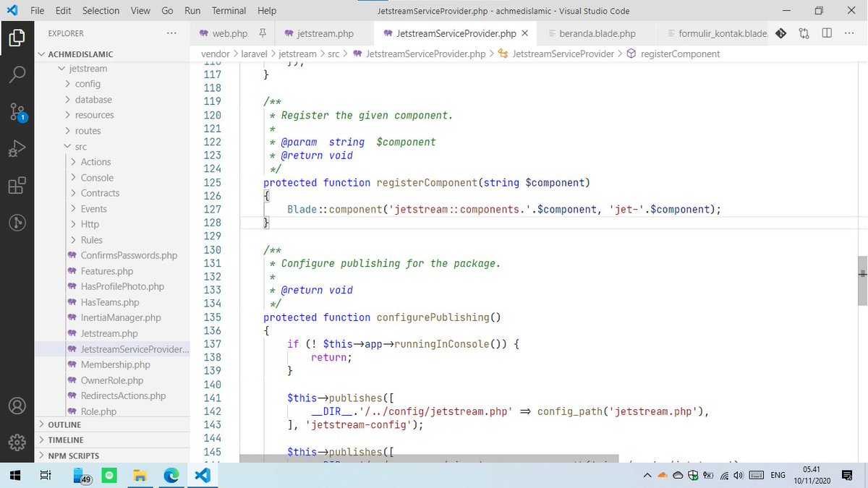Expand the Http folder
868x488 pixels.
(x=74, y=224)
